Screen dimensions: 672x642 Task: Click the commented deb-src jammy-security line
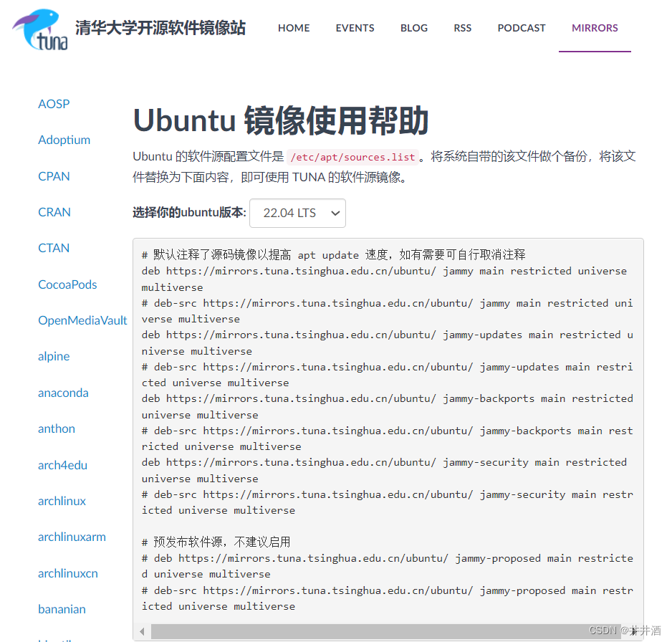tap(388, 502)
